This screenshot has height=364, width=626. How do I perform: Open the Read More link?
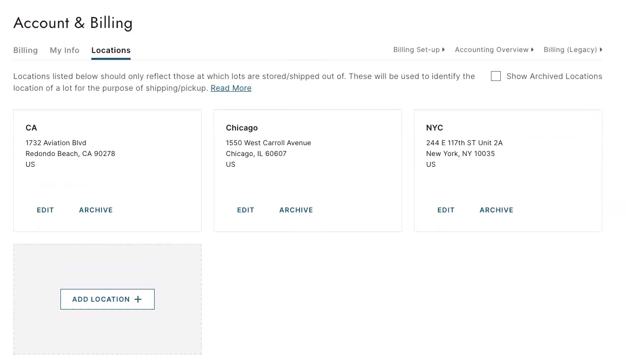pyautogui.click(x=231, y=88)
